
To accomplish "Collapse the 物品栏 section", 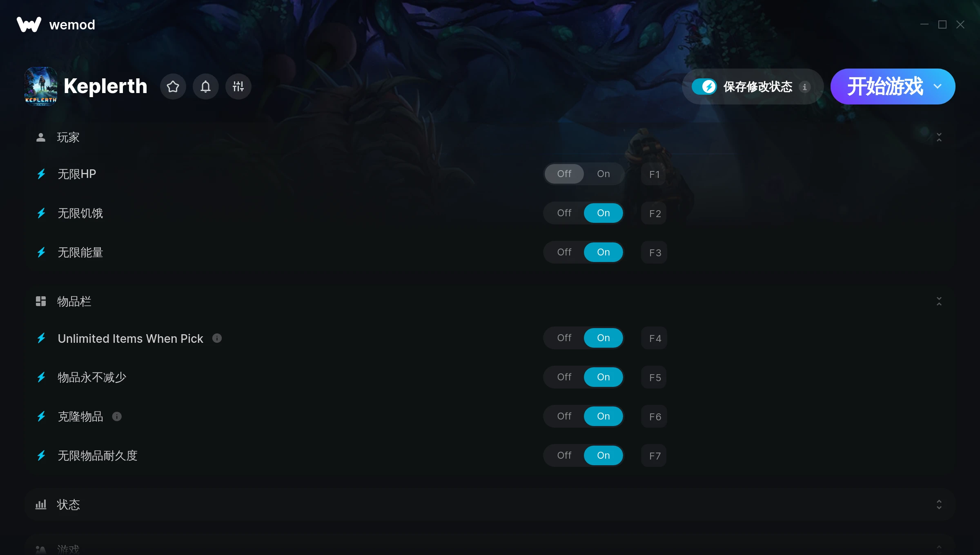I will point(939,302).
